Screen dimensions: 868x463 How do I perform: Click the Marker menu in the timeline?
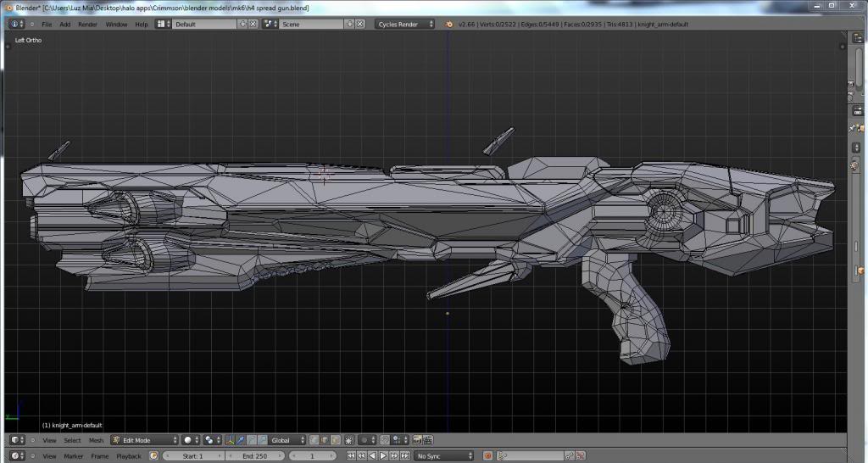tap(74, 456)
